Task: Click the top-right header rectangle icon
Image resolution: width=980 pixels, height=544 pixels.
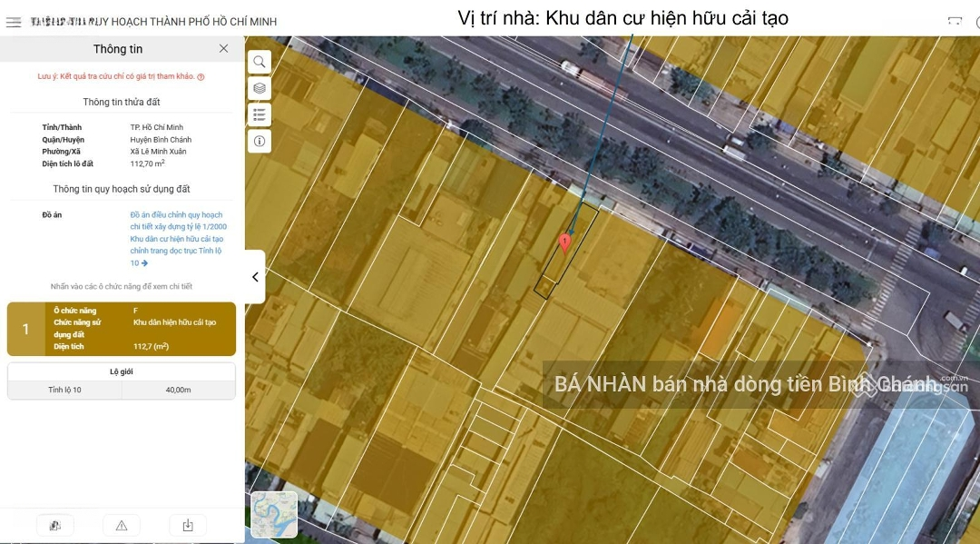Action: point(954,21)
